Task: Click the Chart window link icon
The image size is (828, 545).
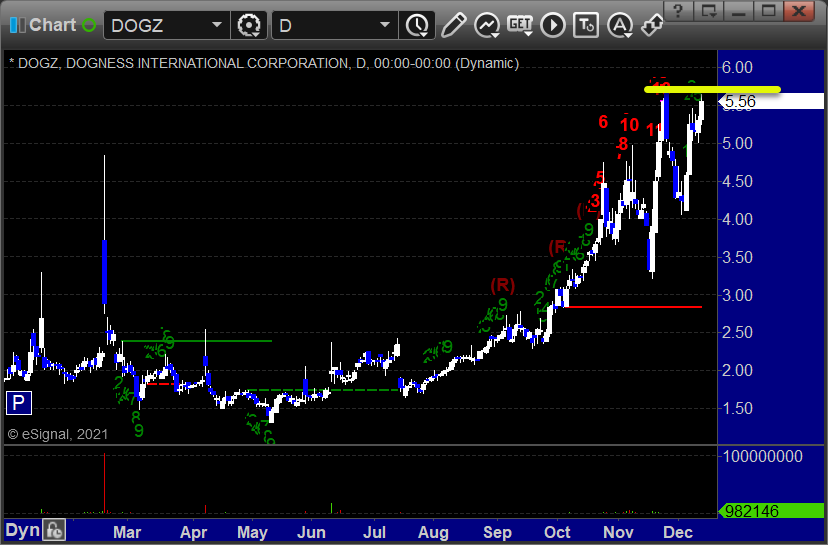Action: point(17,25)
